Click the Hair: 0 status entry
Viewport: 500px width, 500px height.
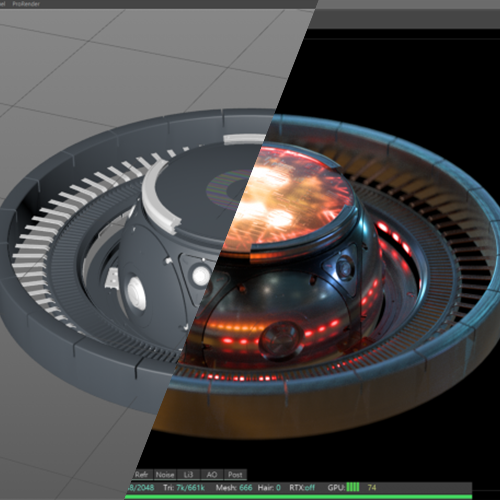269,488
